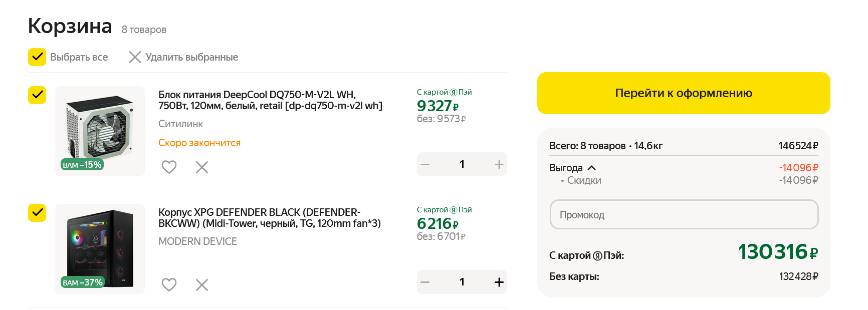Screen dimensions: 868x310
Task: Open the XPG DEFENDER case product thumbnail
Action: point(100,249)
